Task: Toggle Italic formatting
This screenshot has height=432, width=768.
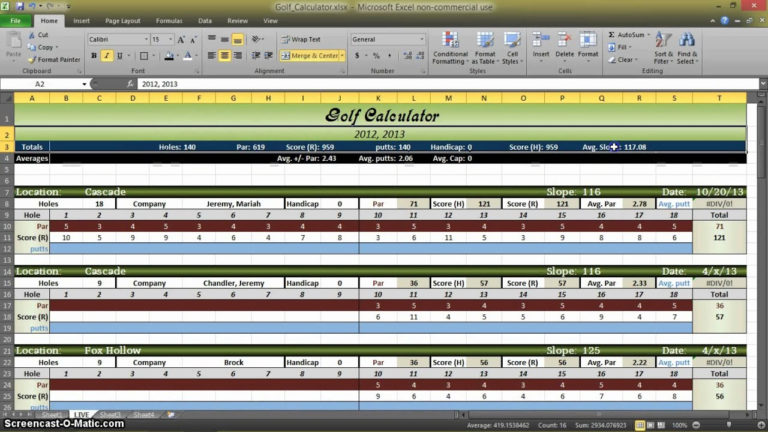Action: point(106,56)
